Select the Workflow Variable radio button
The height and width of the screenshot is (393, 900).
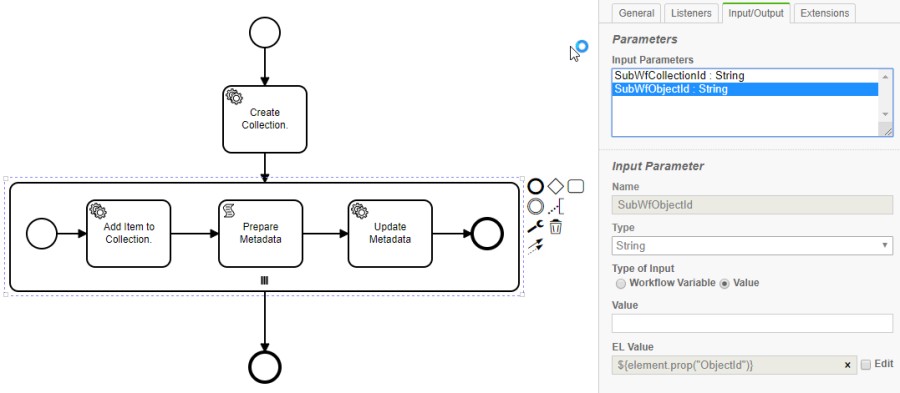click(620, 283)
